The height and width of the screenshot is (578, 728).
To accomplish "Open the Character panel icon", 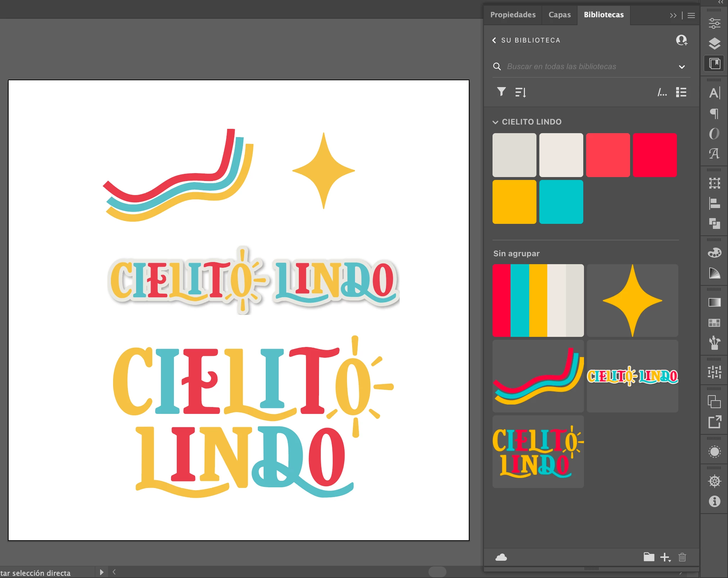I will (714, 93).
